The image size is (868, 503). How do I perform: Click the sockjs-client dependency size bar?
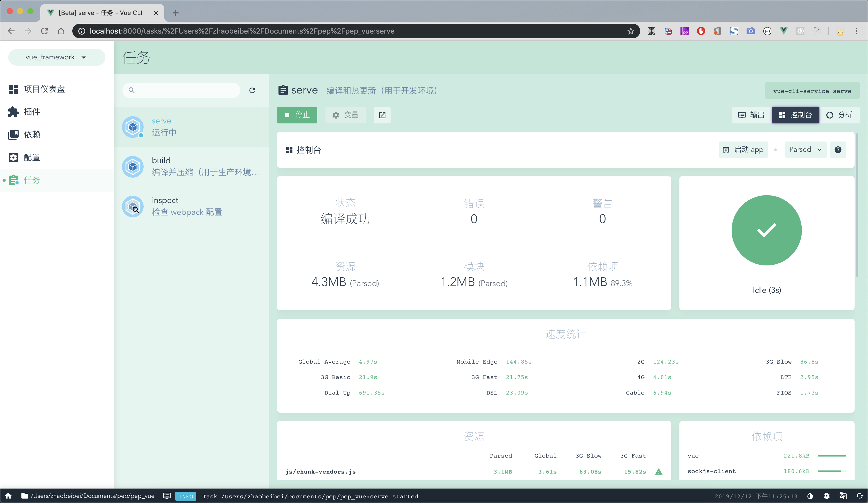[x=832, y=471]
